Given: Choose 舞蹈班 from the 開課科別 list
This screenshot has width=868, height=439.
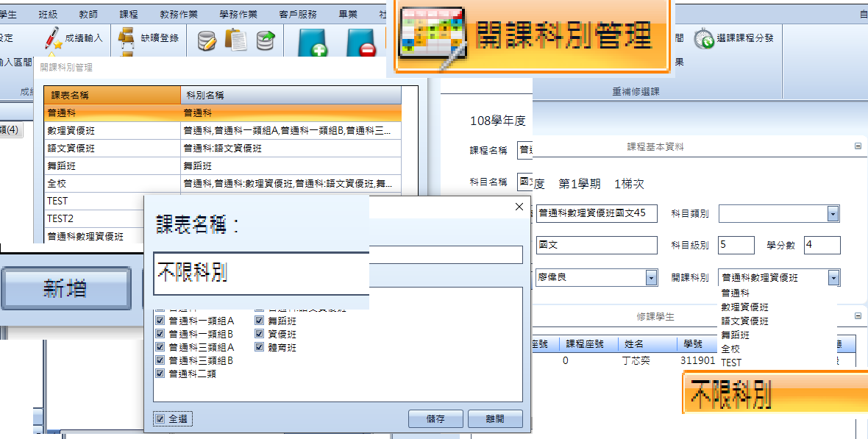Looking at the screenshot, I should [x=735, y=335].
